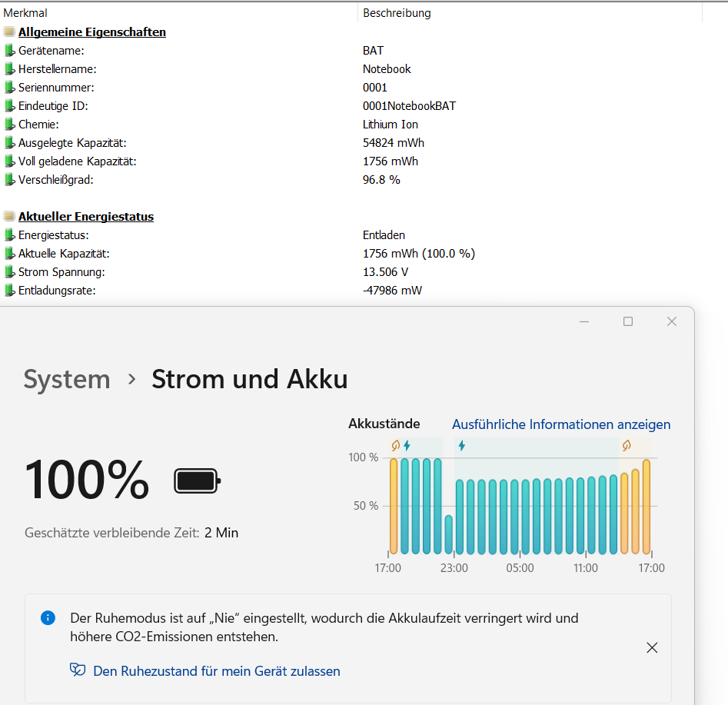
Task: Click the Aktueller Energiestatus group icon
Action: [8, 217]
